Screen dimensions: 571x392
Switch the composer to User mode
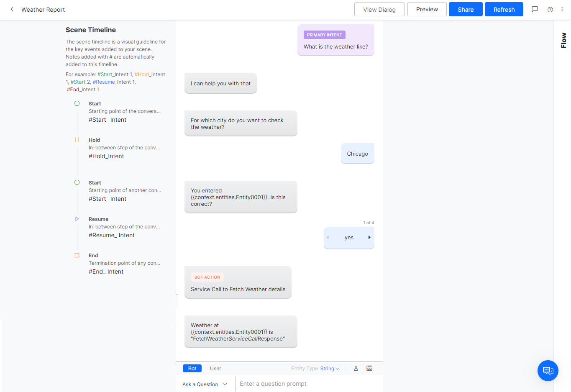215,368
